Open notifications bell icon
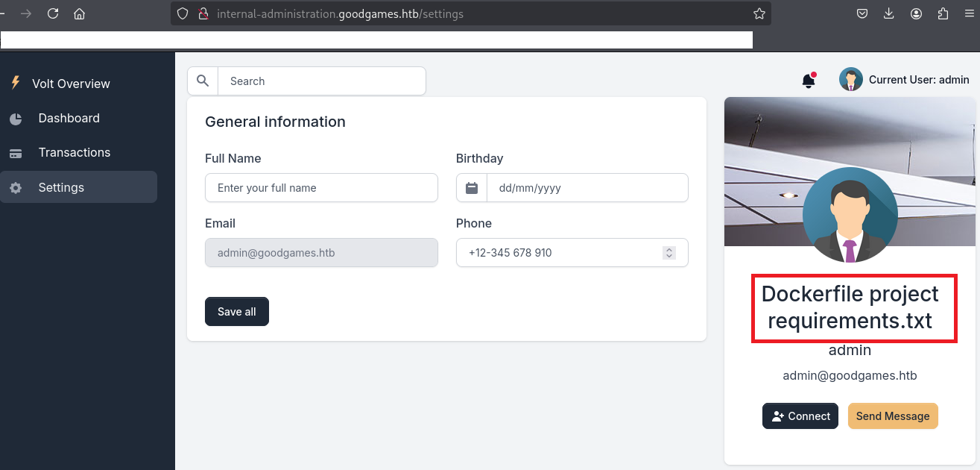 click(809, 81)
